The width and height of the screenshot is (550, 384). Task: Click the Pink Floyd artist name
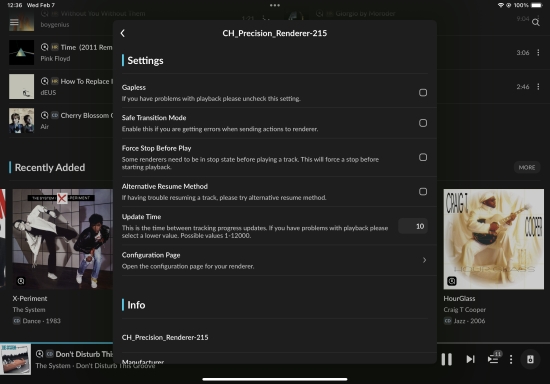coord(55,59)
